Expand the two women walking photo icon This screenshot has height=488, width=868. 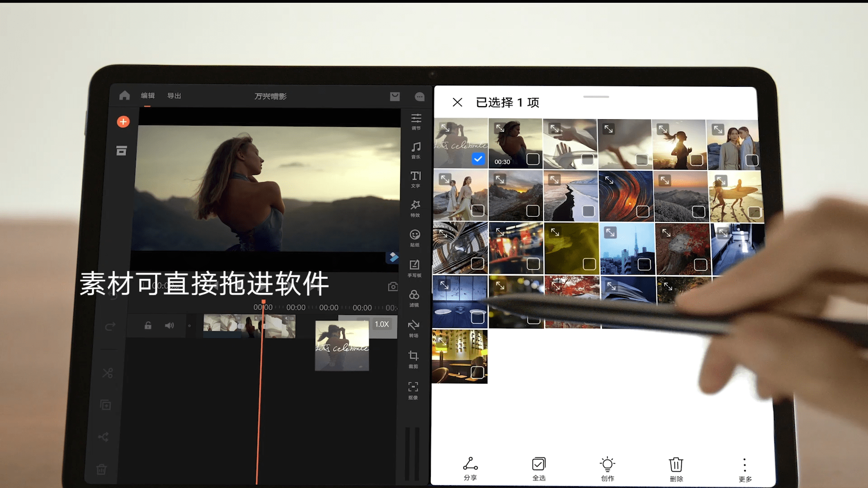445,179
